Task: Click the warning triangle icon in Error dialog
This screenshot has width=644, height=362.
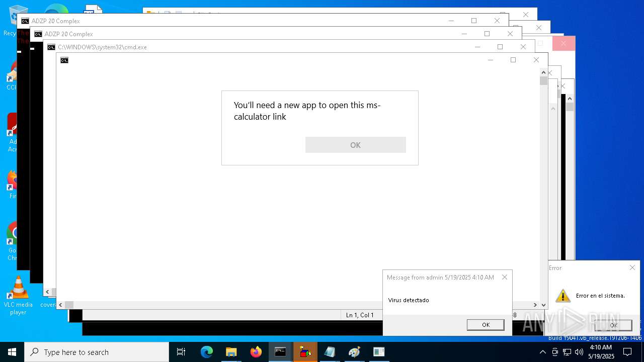Action: [x=562, y=296]
